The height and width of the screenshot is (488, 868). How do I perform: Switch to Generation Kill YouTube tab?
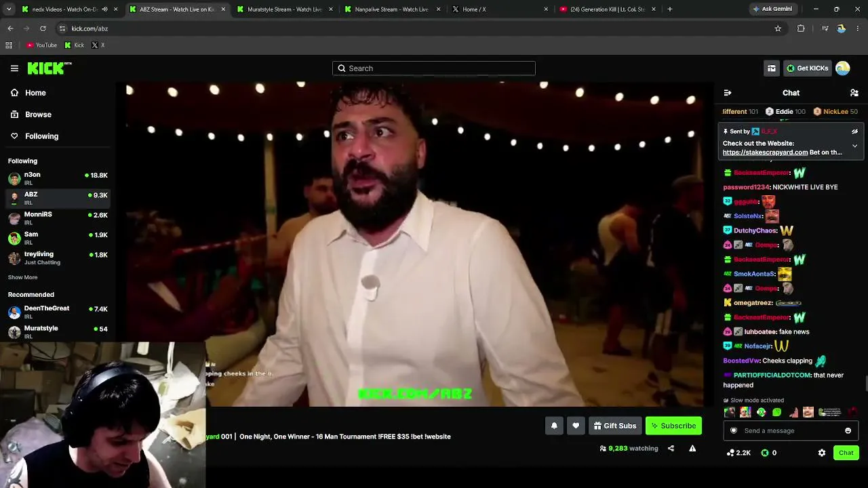(608, 9)
